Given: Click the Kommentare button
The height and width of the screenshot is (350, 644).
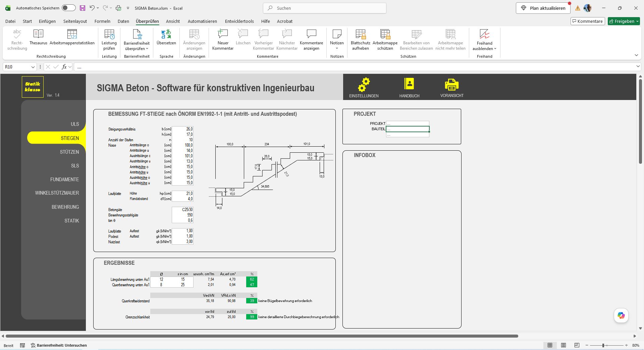Looking at the screenshot, I should [588, 21].
